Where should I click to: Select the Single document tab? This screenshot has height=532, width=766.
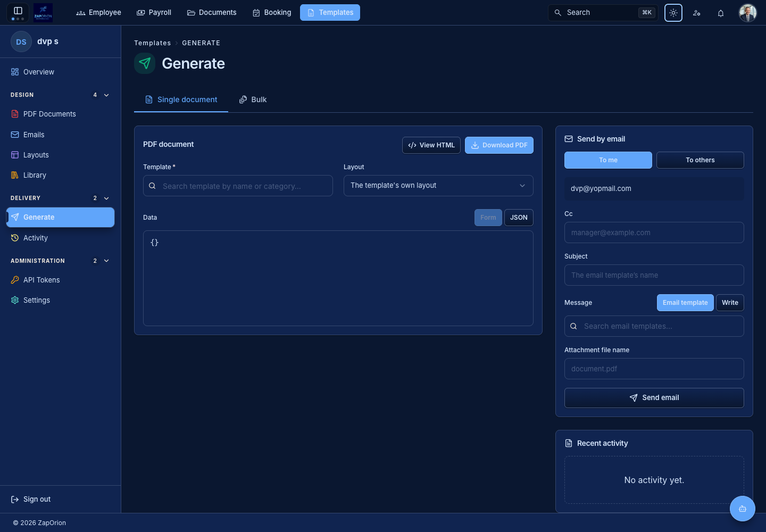(x=181, y=99)
